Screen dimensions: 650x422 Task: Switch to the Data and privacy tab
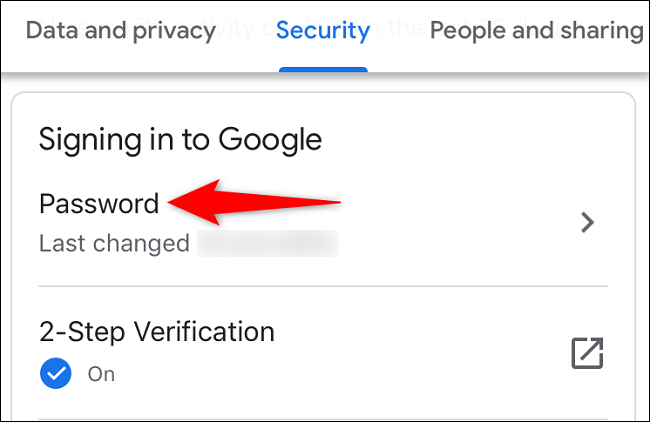pyautogui.click(x=120, y=30)
